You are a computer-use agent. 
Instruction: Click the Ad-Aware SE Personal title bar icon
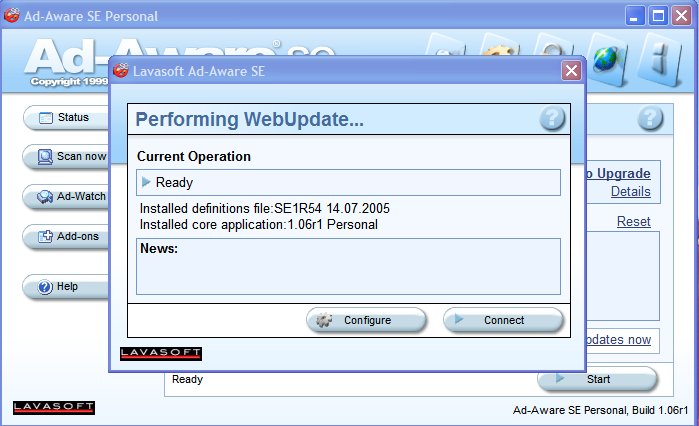[x=12, y=16]
